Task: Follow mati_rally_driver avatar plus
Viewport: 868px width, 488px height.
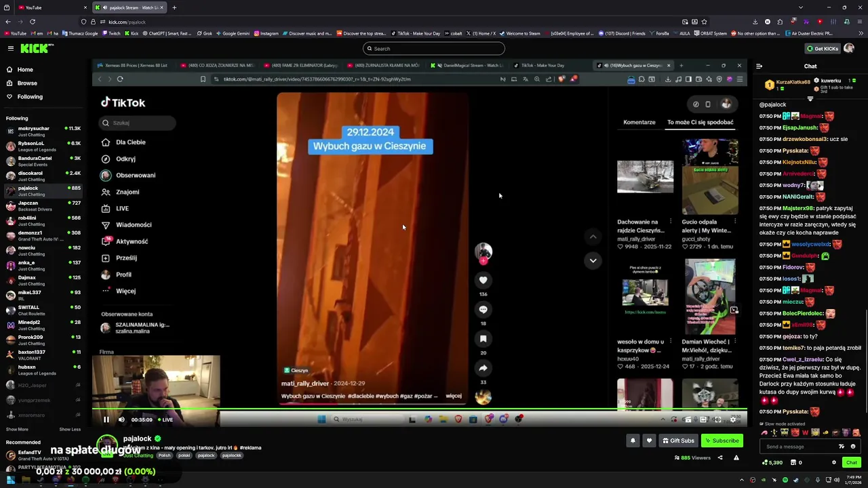Action: [484, 261]
